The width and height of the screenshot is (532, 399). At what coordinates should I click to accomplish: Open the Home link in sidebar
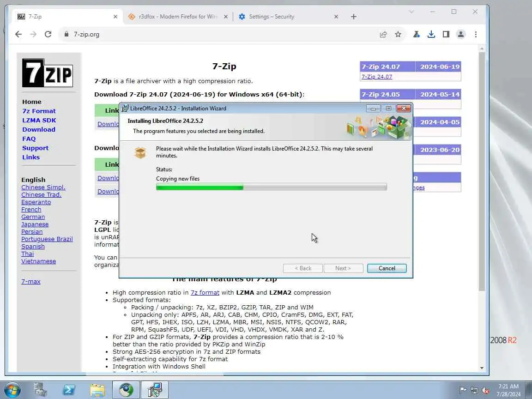(x=32, y=102)
